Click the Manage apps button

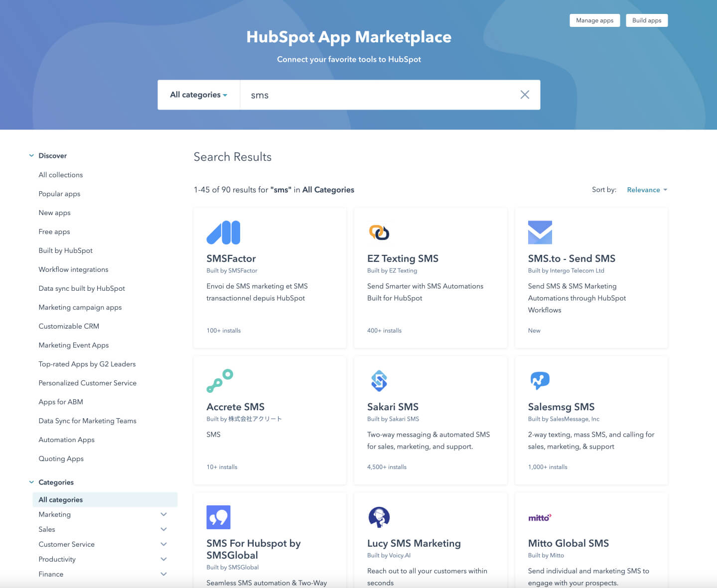coord(594,20)
